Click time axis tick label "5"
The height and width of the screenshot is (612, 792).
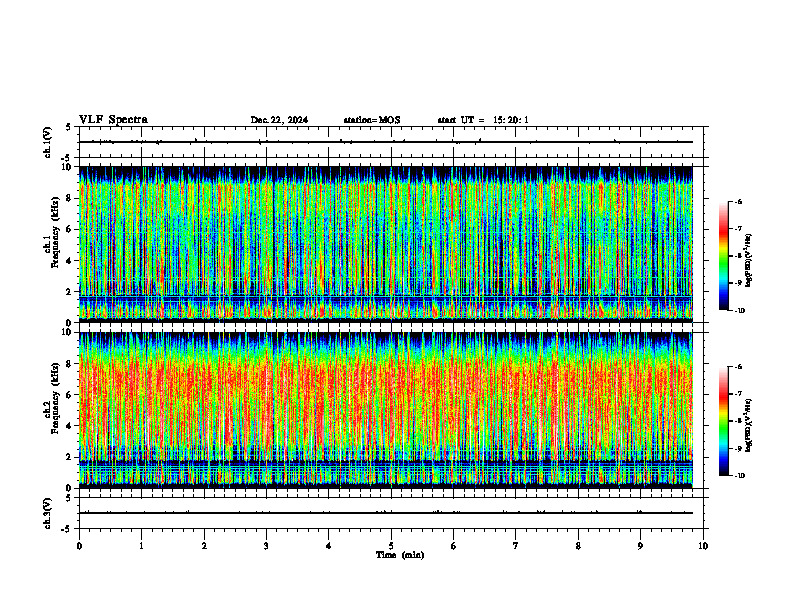[x=391, y=546]
